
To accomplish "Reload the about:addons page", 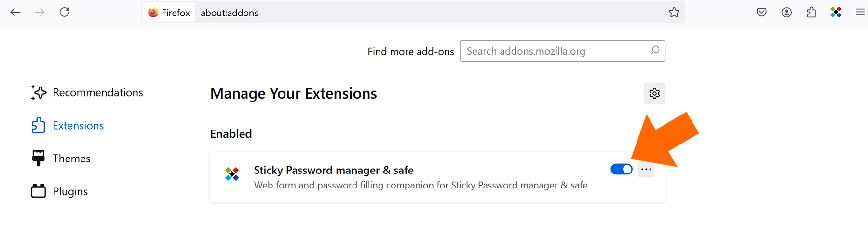I will [65, 13].
